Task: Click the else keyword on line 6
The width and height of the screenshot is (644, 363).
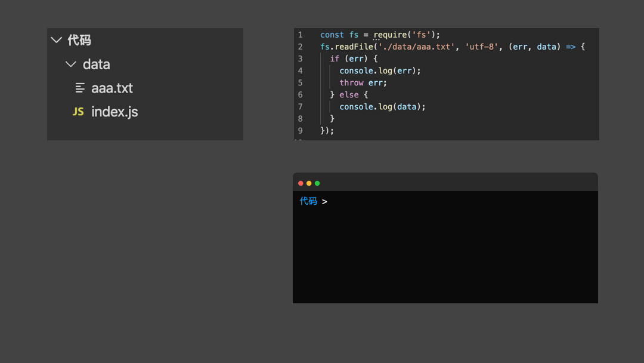Action: (349, 95)
